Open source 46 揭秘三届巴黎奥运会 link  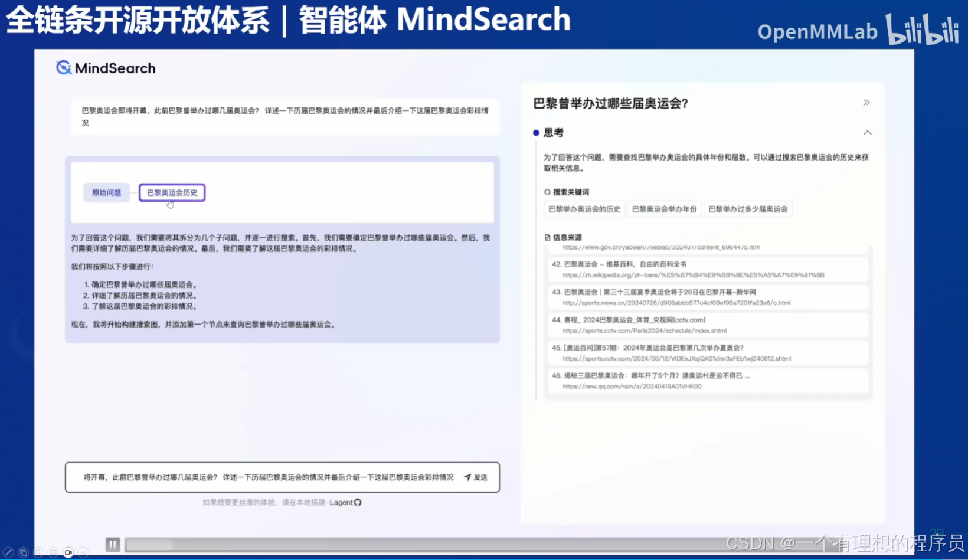(x=707, y=380)
